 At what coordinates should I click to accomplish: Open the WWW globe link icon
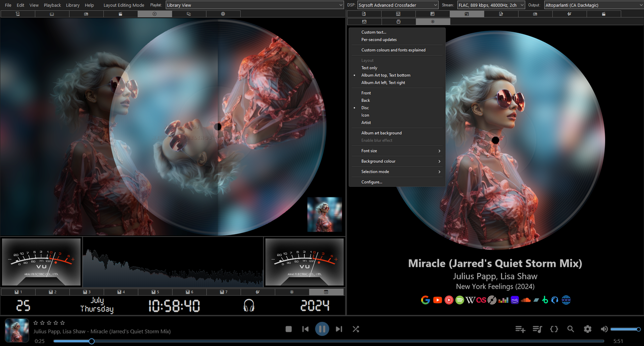566,300
